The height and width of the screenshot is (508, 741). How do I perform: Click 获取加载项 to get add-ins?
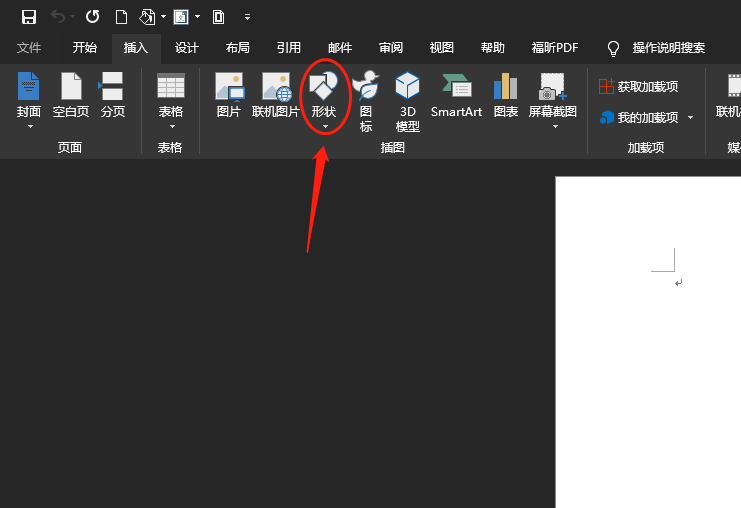(x=638, y=86)
